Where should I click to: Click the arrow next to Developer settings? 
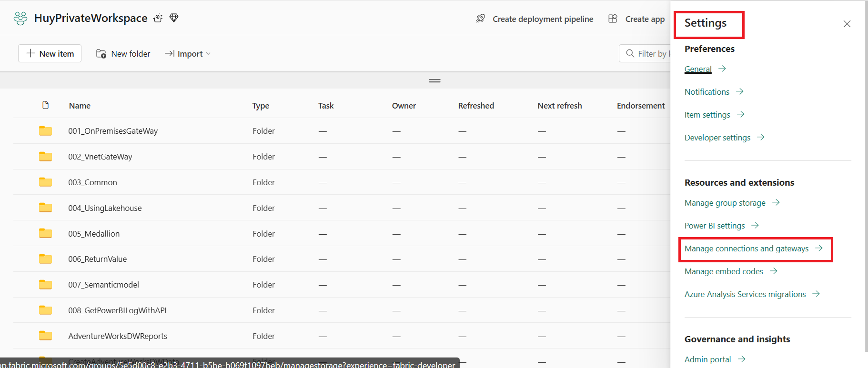pyautogui.click(x=761, y=137)
